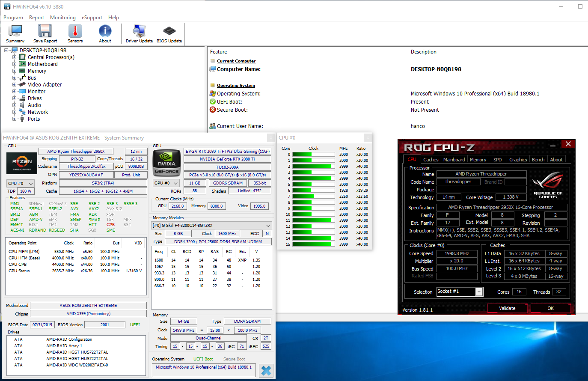Expand the Central Processor(s) node
This screenshot has height=381, width=588.
pos(15,57)
